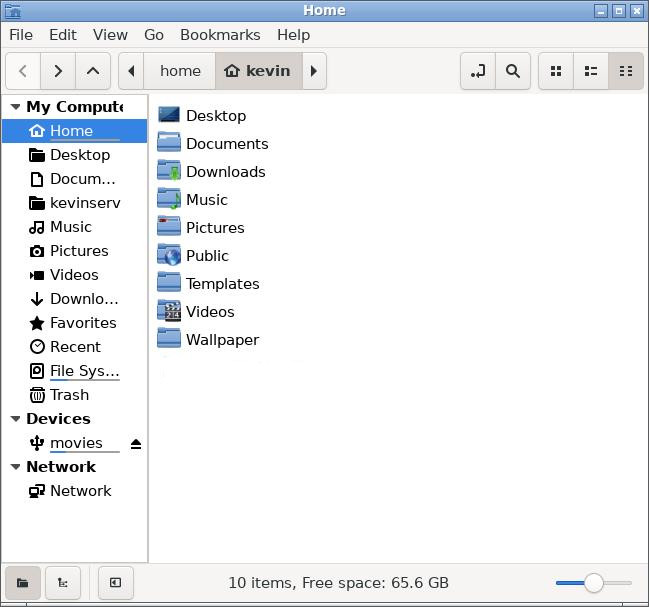The width and height of the screenshot is (649, 607).
Task: Click the search magnifier icon
Action: [x=513, y=71]
